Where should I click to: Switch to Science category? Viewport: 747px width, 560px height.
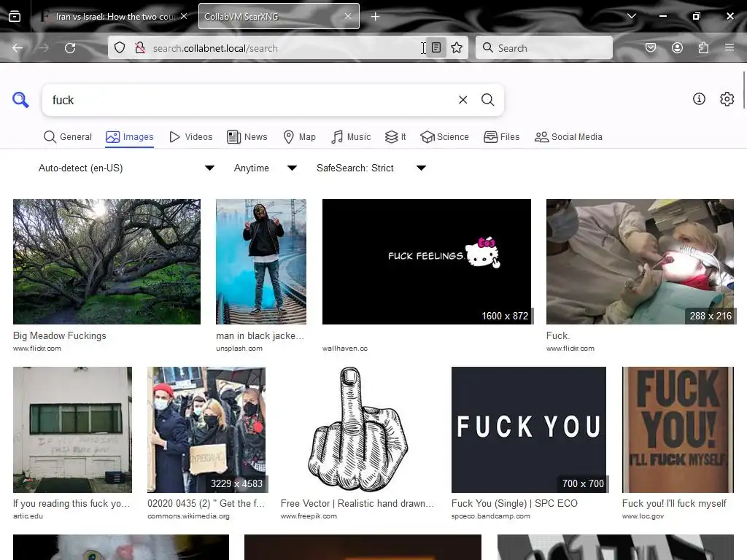pos(444,137)
